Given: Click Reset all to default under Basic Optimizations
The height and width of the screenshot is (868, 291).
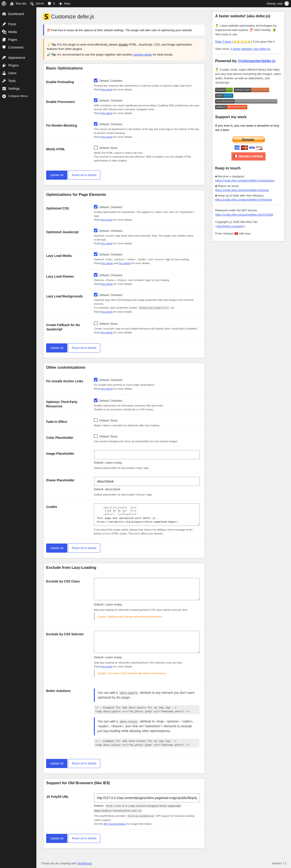Looking at the screenshot, I should pos(84,175).
